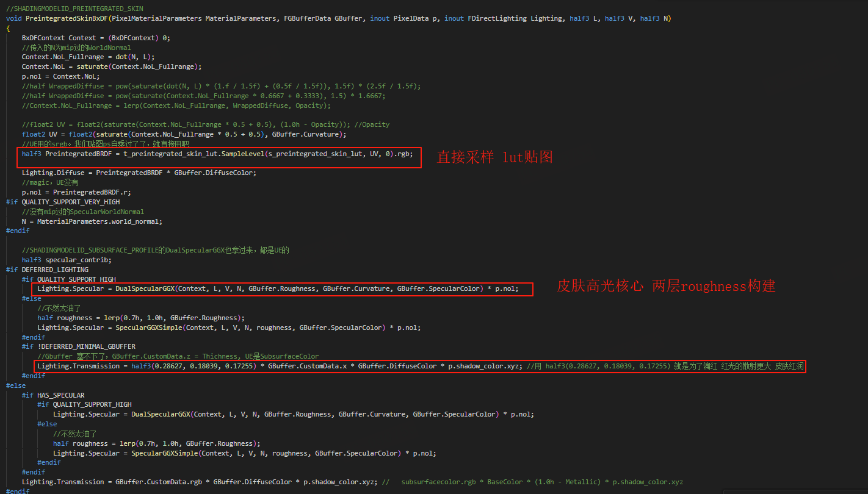Viewport: 868px width, 494px height.
Task: Click the top '//SHADINGMODELID_PREINTEGRATED_SKIN' comment
Action: tap(74, 9)
